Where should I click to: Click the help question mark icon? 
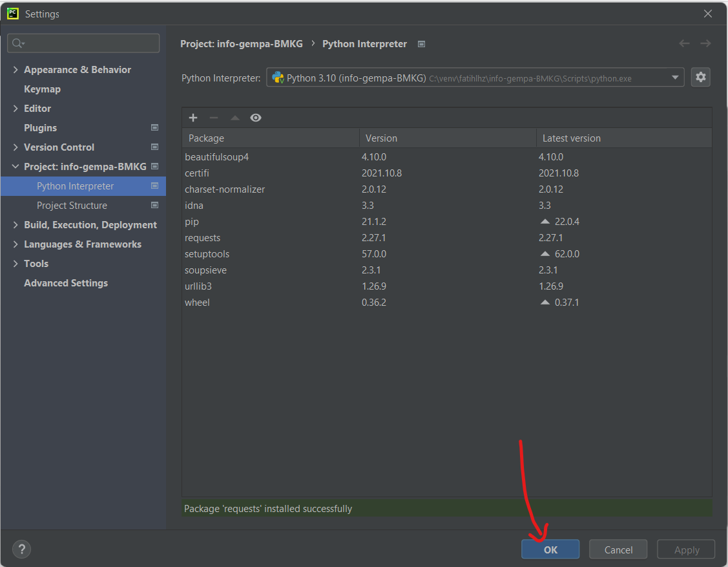click(x=21, y=549)
